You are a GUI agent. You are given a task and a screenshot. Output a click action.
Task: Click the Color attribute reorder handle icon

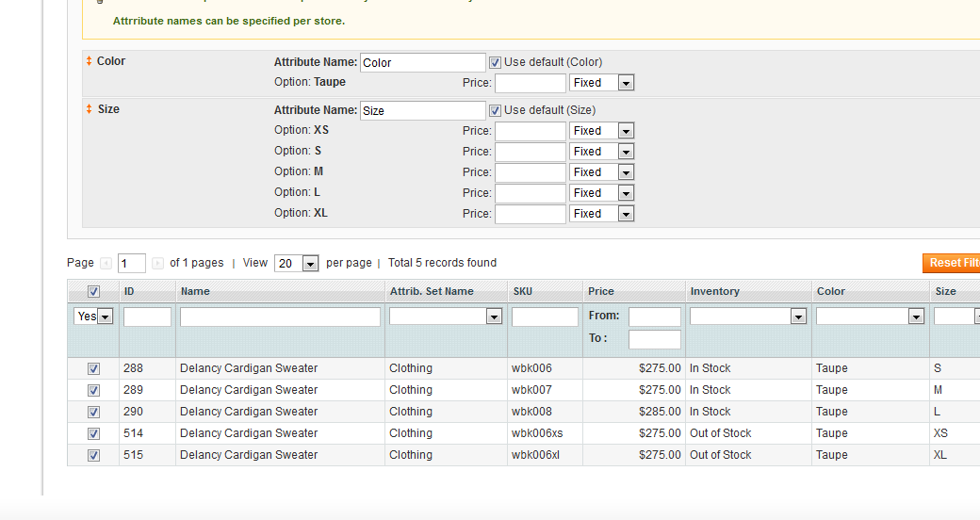(x=90, y=61)
